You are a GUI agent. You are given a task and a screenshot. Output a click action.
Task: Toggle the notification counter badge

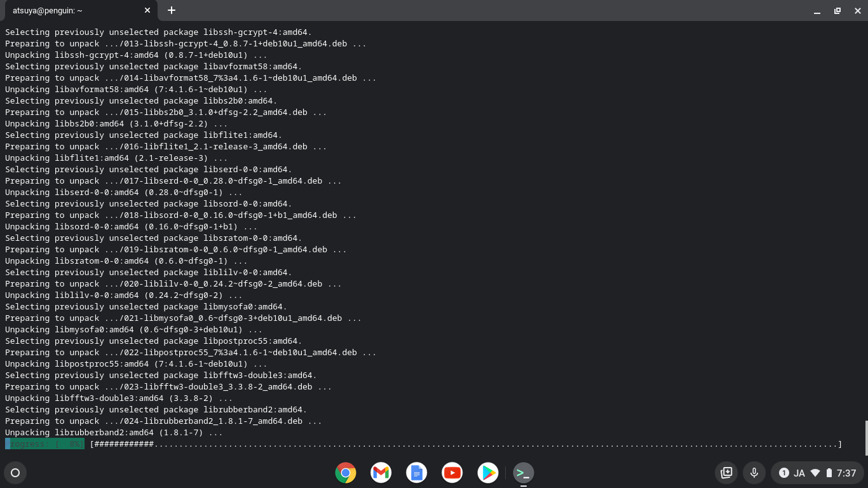[x=784, y=473]
